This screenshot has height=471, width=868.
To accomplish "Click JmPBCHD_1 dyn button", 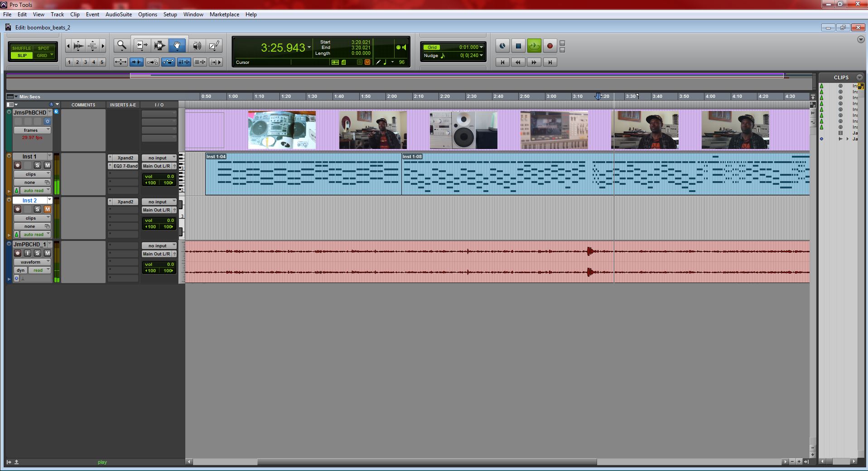I will tap(20, 270).
